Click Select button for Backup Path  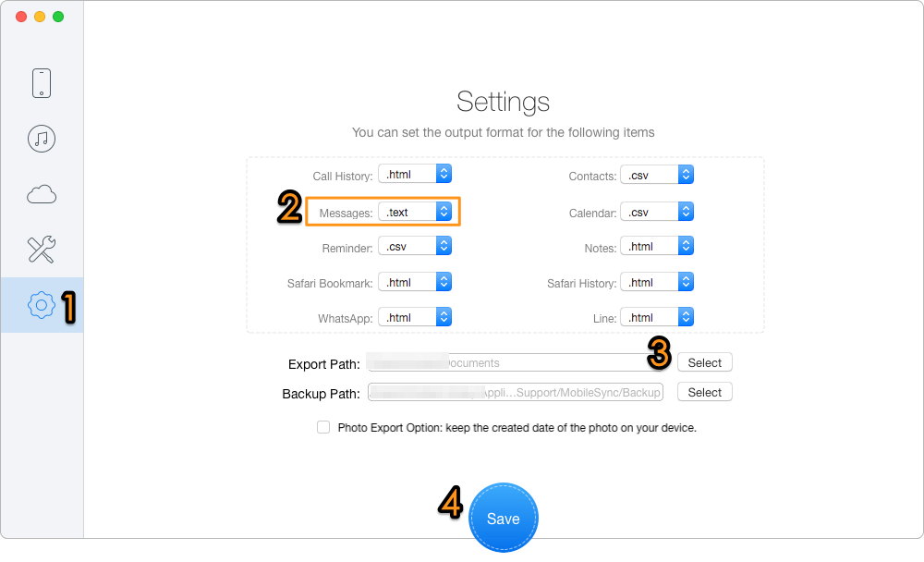(x=705, y=392)
